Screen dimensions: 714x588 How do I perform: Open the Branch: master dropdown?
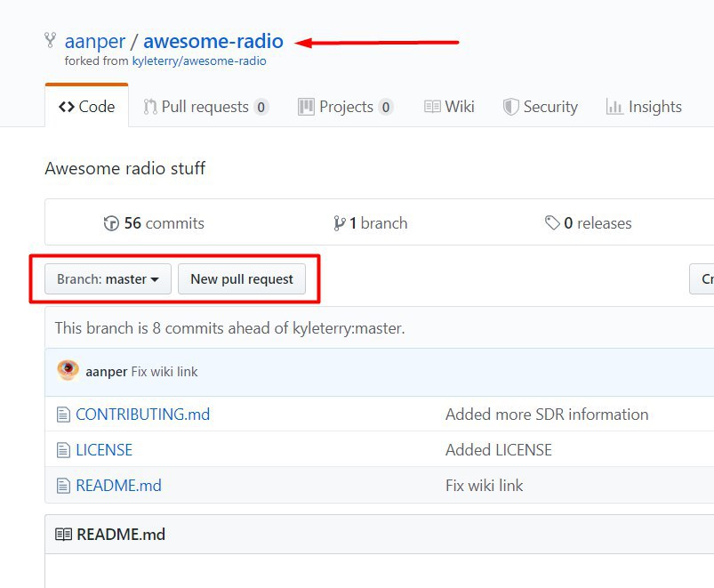coord(108,278)
